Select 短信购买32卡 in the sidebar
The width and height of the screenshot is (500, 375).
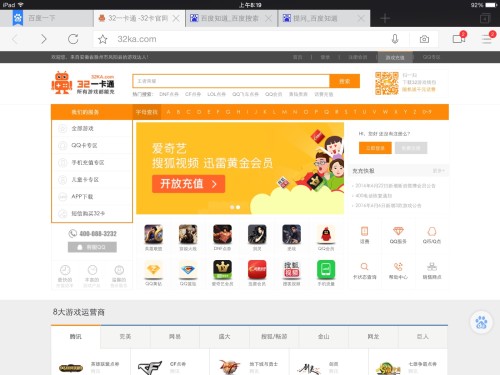(92, 213)
